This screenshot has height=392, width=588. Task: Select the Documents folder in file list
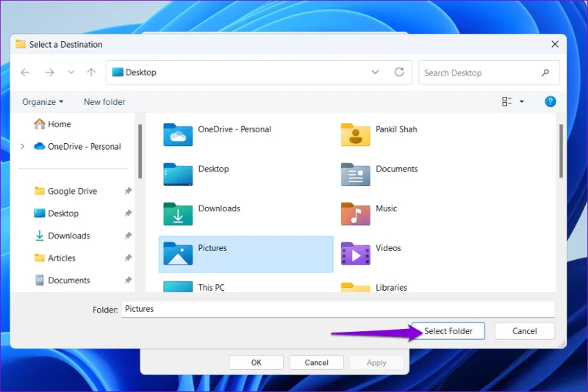point(379,174)
